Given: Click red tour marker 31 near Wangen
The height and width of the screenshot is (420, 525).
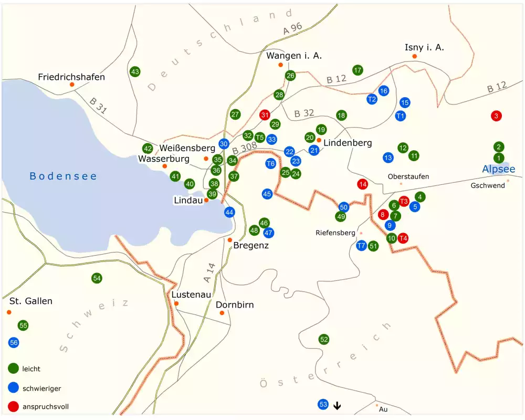Looking at the screenshot, I should 265,115.
